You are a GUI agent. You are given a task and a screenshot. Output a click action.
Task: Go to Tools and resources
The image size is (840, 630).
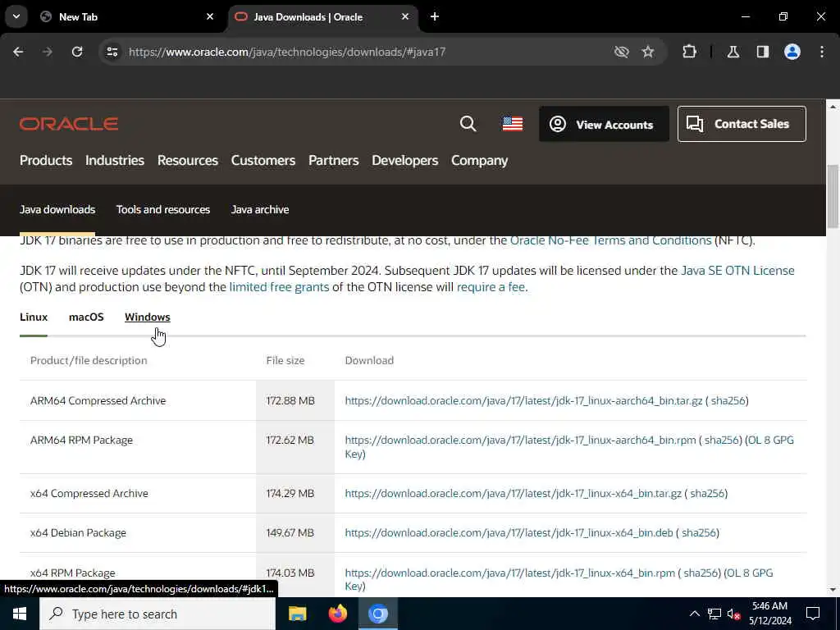163,209
